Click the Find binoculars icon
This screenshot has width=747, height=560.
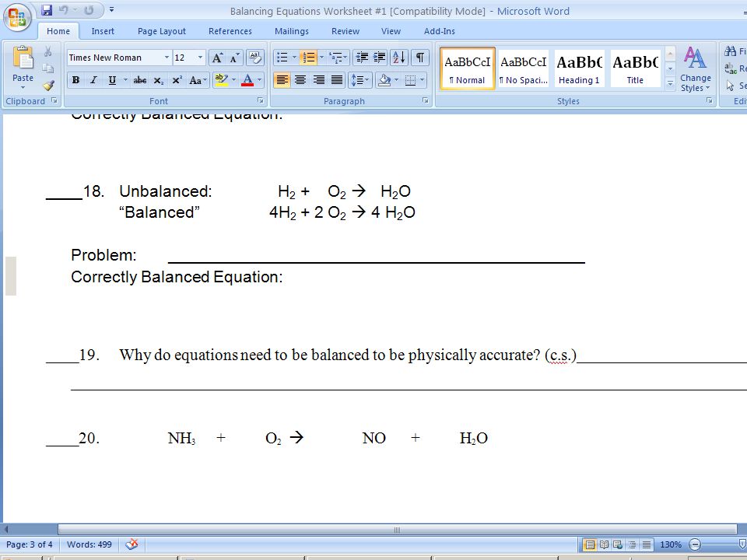[731, 51]
